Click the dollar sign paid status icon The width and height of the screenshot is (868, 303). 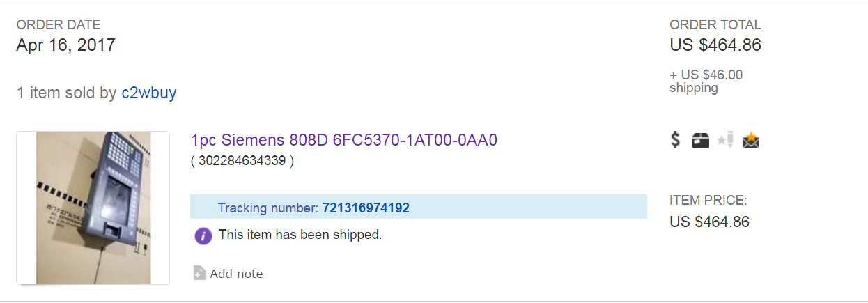[675, 140]
